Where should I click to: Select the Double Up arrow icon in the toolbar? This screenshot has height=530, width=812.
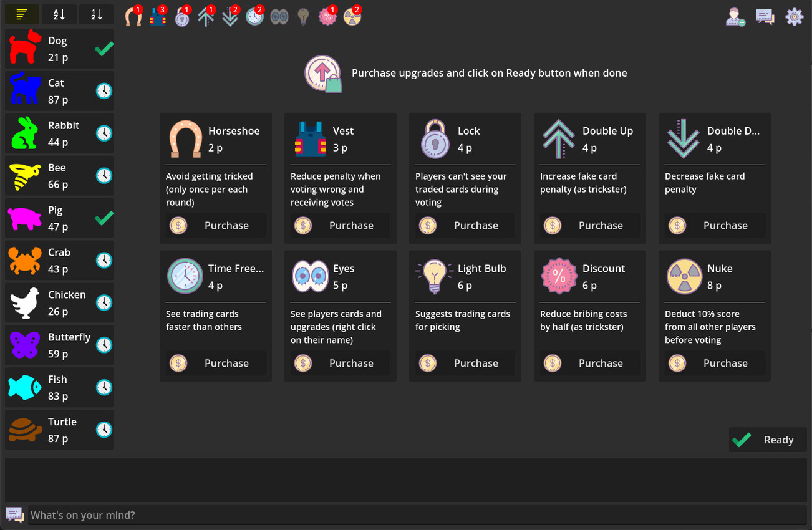[x=206, y=16]
